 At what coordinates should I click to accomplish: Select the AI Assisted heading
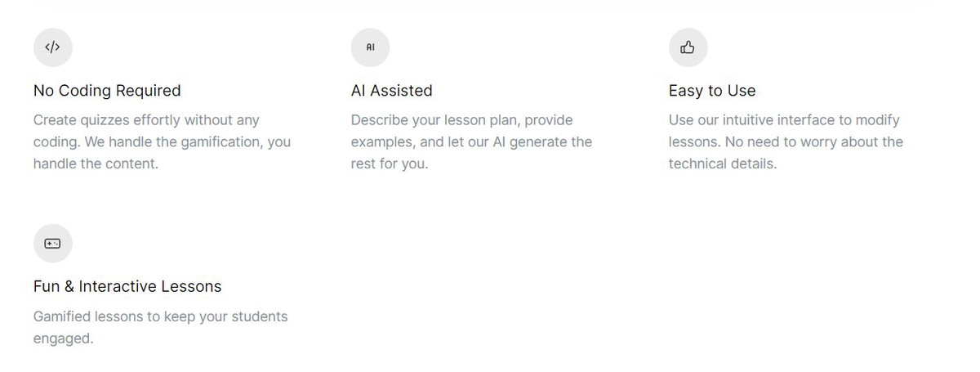[392, 91]
